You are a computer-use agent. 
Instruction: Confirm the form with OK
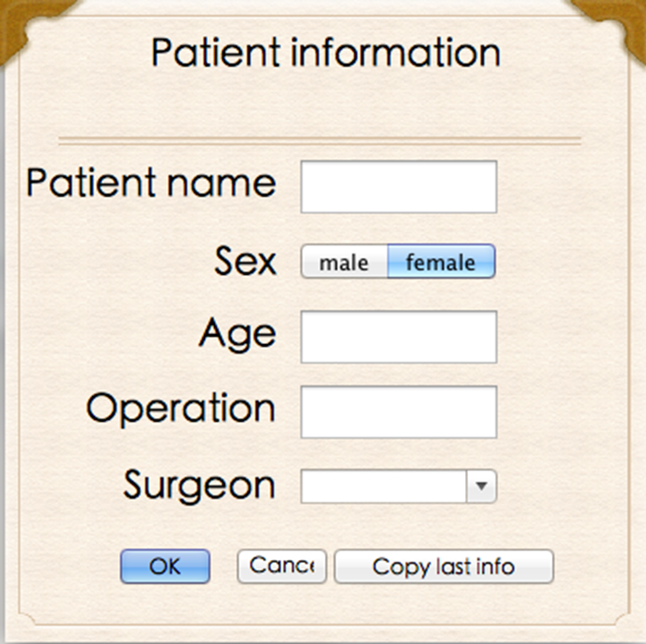pyautogui.click(x=165, y=566)
